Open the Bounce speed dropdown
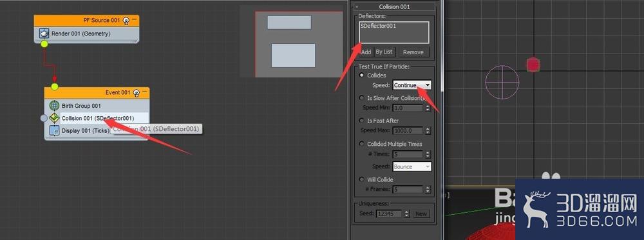644x240 pixels. click(412, 166)
